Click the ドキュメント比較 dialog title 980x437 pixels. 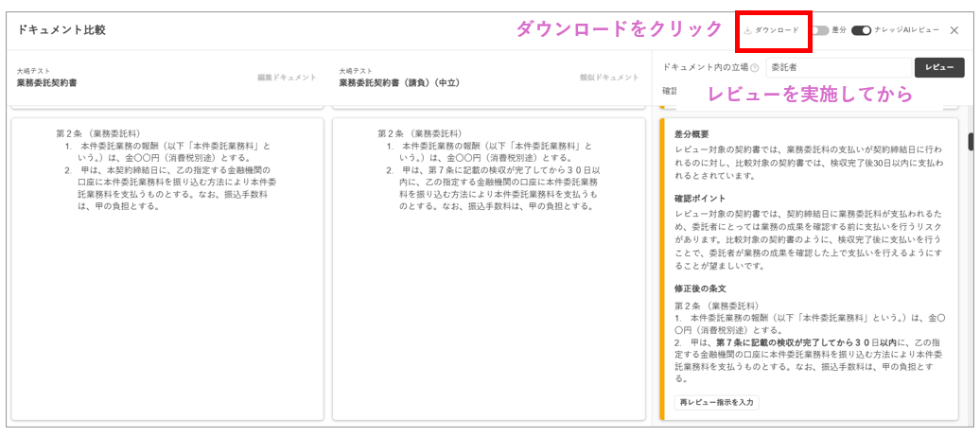(x=61, y=30)
